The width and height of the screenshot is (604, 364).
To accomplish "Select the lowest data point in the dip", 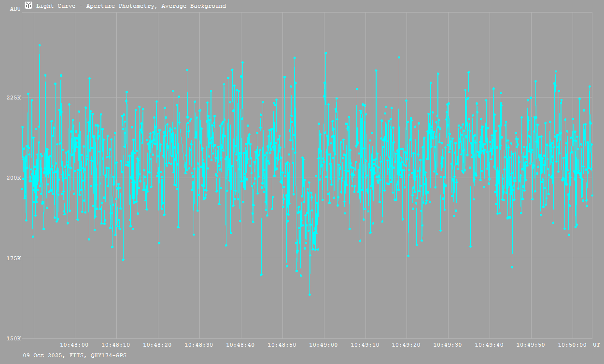I will (x=309, y=294).
